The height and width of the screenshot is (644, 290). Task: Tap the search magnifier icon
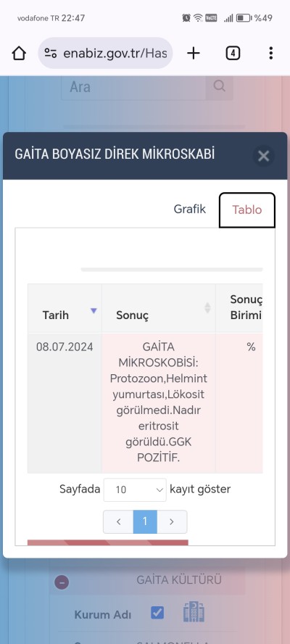pos(220,86)
